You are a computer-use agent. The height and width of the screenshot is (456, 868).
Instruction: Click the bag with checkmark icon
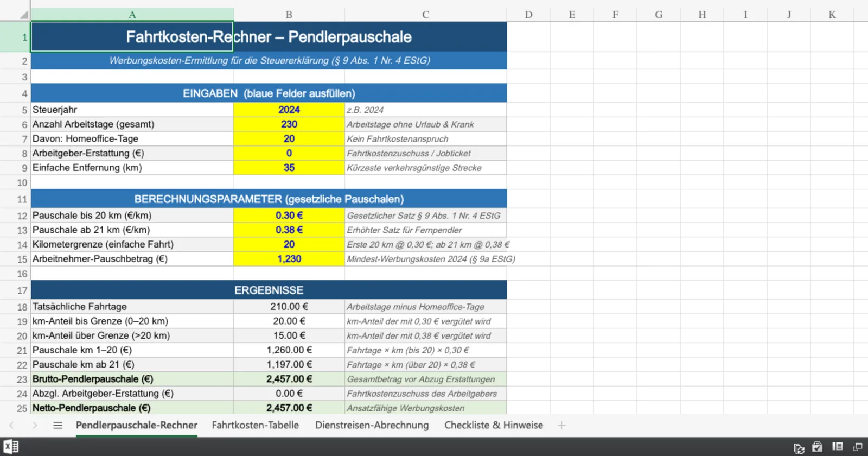(x=818, y=447)
